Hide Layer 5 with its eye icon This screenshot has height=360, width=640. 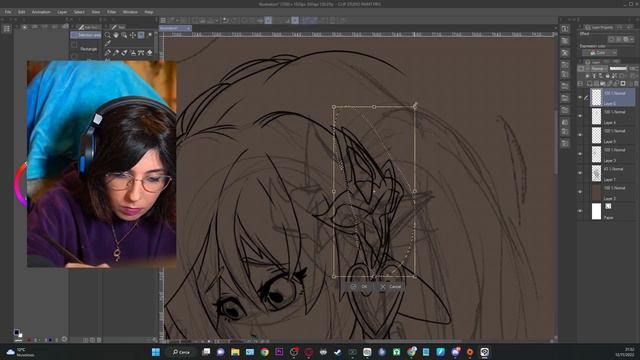coord(580,135)
